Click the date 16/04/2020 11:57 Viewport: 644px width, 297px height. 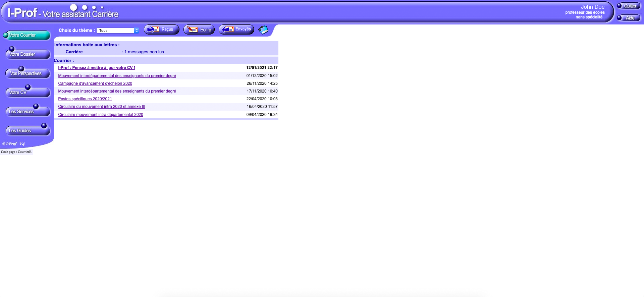point(262,107)
